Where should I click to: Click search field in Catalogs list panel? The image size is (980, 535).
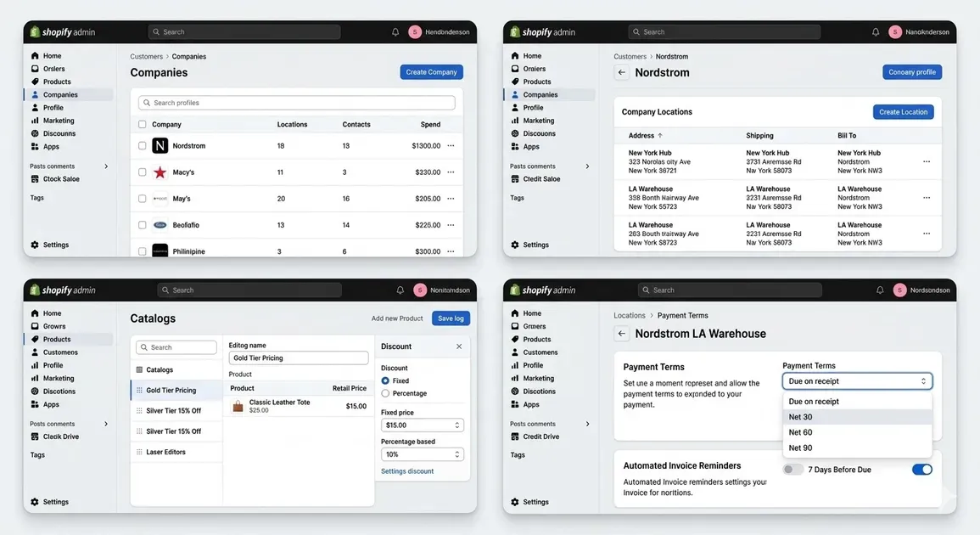pos(176,347)
